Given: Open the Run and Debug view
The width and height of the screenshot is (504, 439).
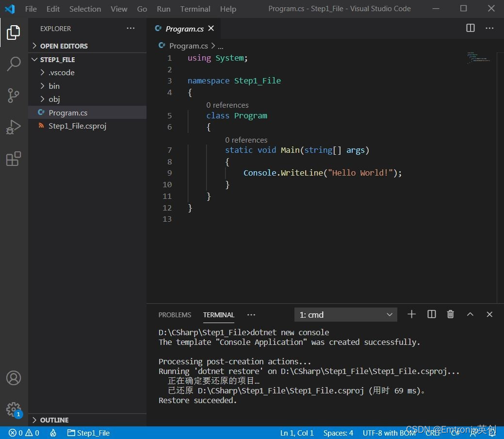Looking at the screenshot, I should click(14, 127).
